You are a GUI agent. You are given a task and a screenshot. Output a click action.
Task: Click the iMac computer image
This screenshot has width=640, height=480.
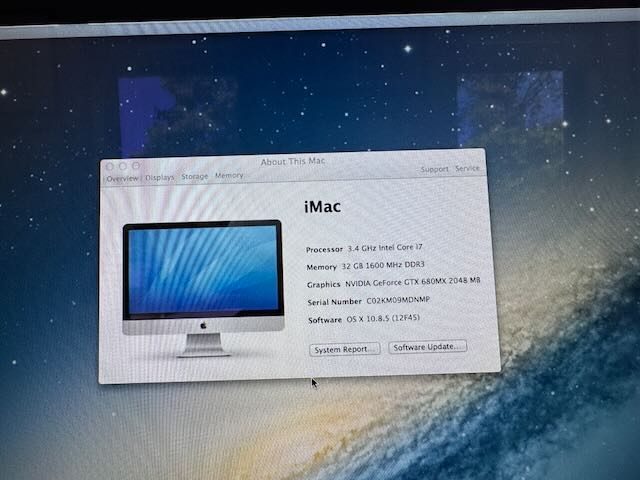[203, 288]
